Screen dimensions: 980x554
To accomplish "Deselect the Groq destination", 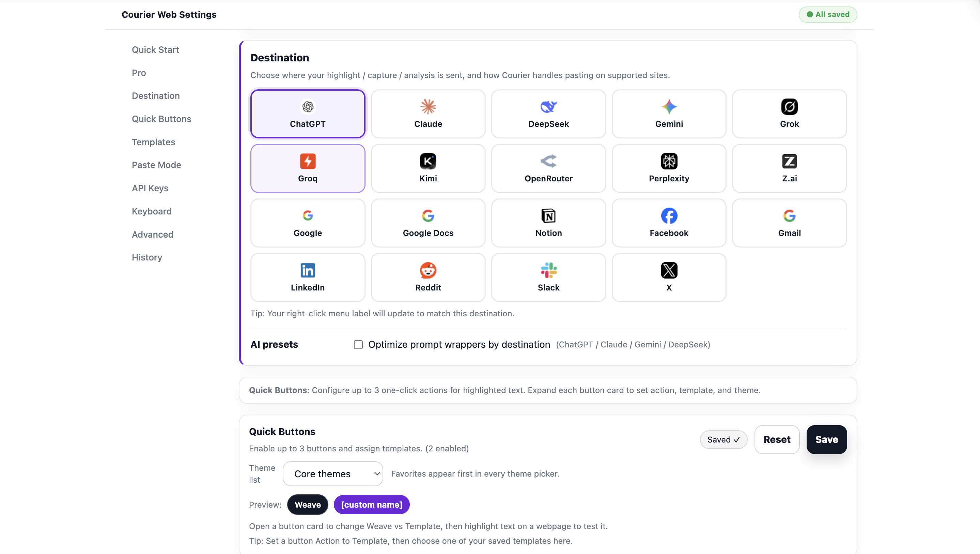I will tap(307, 168).
